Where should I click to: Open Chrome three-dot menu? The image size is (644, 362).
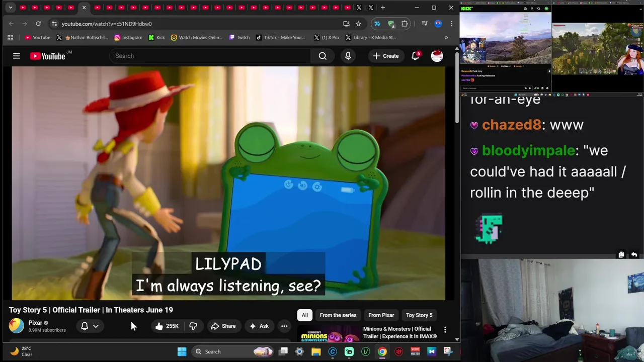(451, 24)
